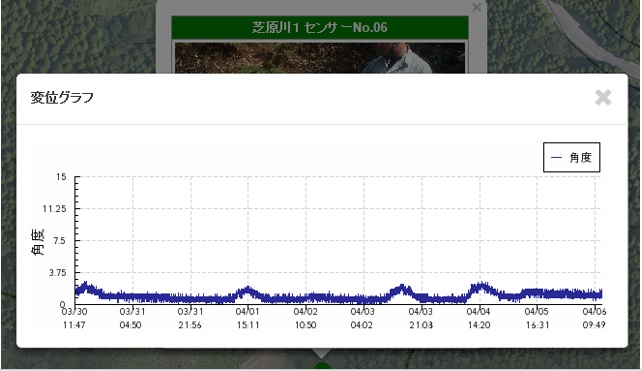Open the sensor site photo thumbnail
Viewport: 642px width, 371px height.
pos(320,58)
